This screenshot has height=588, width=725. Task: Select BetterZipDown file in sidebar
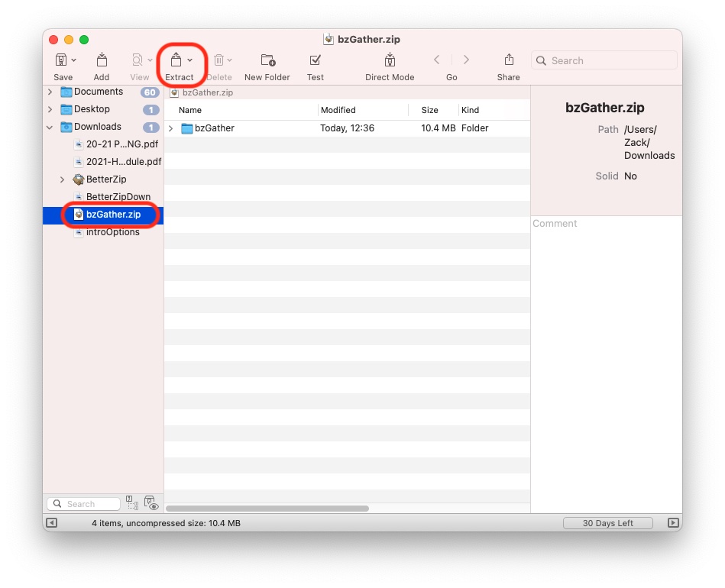point(118,197)
